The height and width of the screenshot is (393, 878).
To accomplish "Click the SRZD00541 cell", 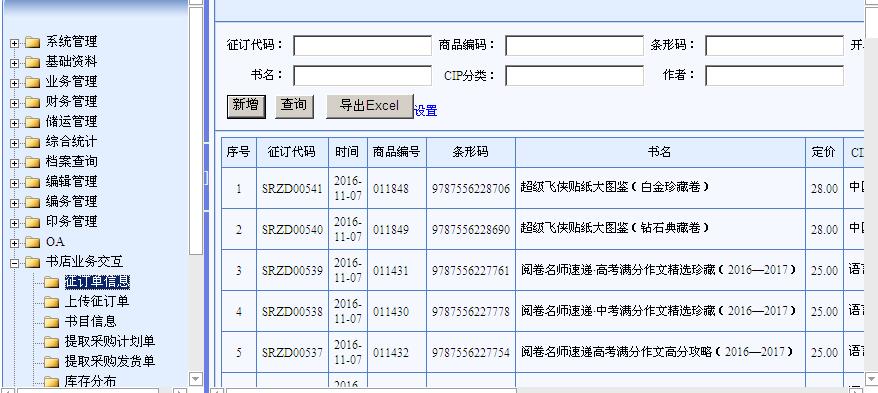I will click(x=292, y=189).
